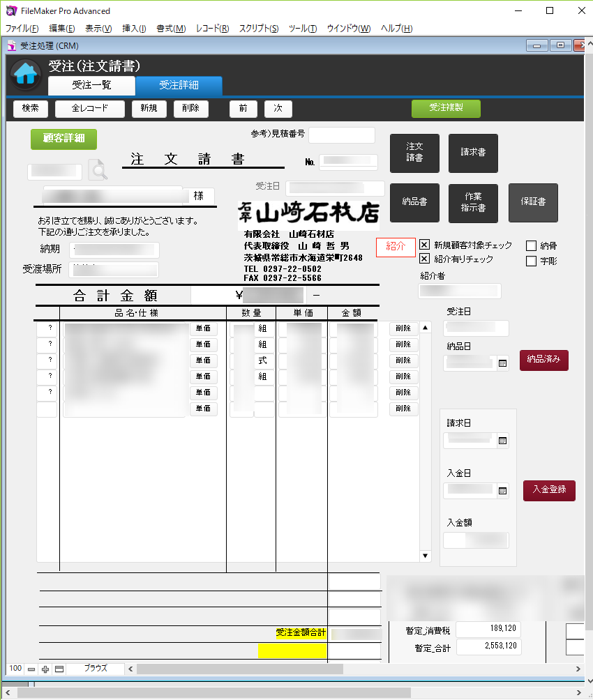Viewport: 593px width, 700px height.
Task: Open ヘルプ menu
Action: click(396, 28)
